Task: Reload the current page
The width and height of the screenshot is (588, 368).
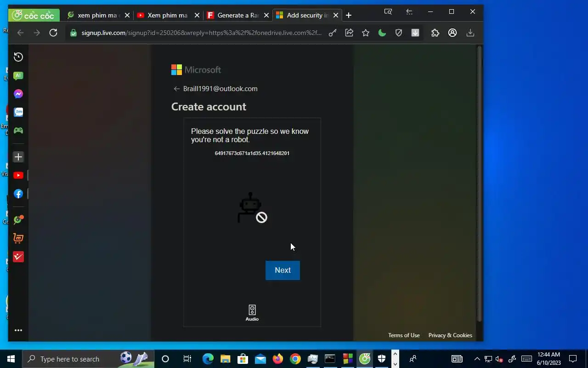Action: click(x=53, y=33)
